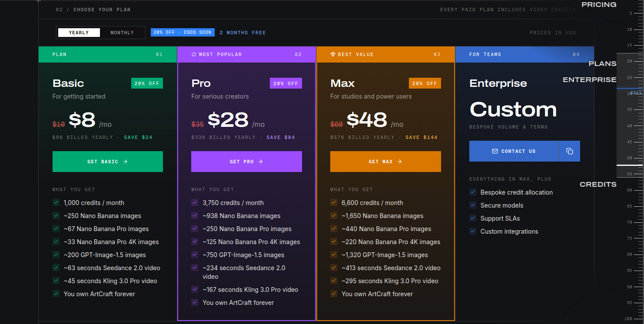Click the diamond icon next to Best Value

(x=333, y=54)
